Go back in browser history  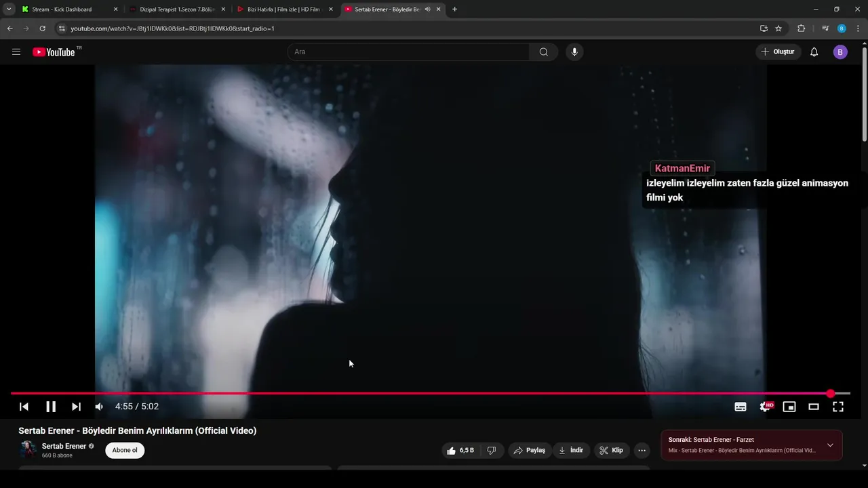click(9, 28)
